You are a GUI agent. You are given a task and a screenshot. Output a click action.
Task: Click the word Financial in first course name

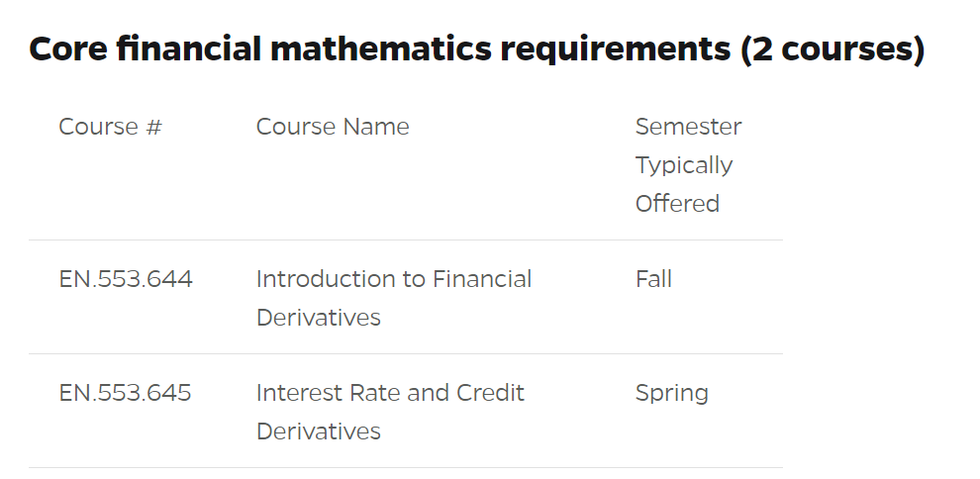482,279
